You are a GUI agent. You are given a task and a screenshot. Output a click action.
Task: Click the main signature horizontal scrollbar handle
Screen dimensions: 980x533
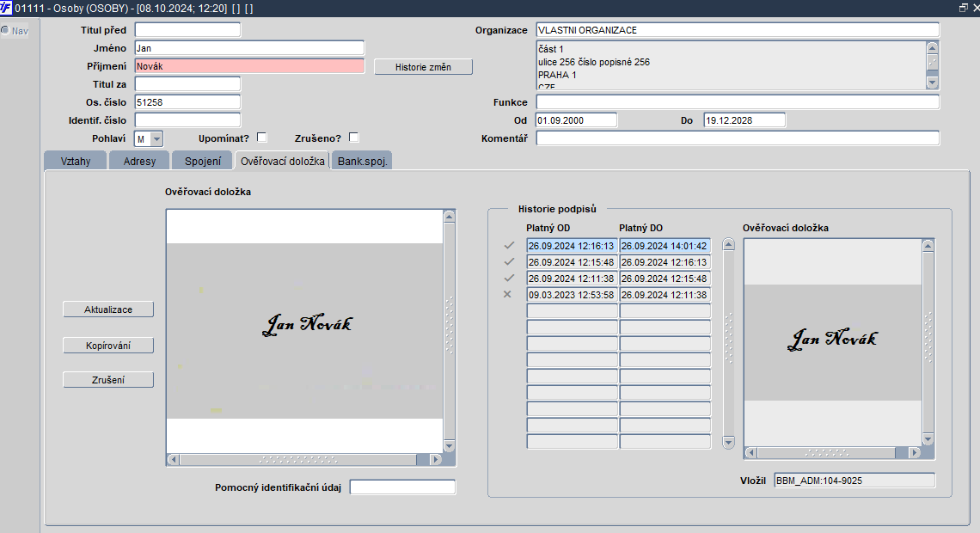[298, 459]
